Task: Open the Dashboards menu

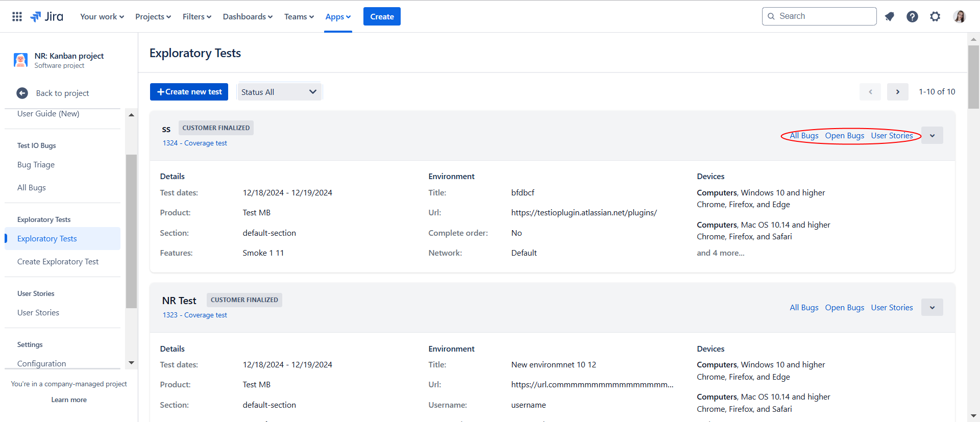Action: 248,16
